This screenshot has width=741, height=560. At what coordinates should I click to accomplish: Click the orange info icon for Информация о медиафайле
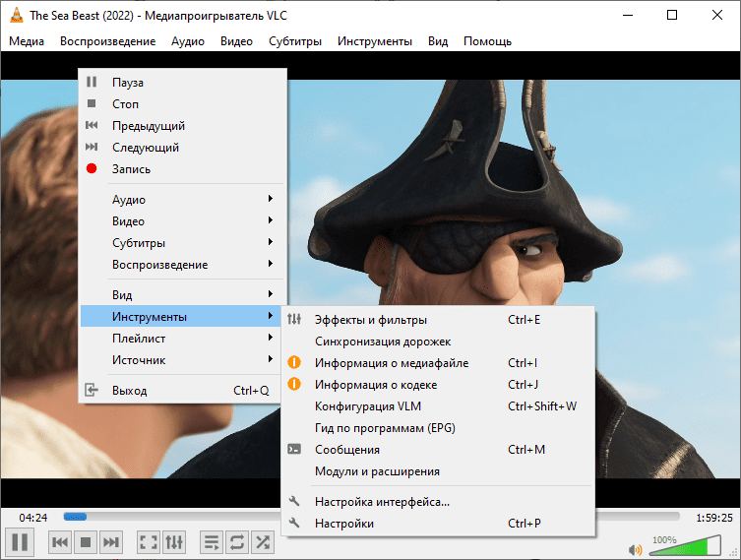click(294, 362)
